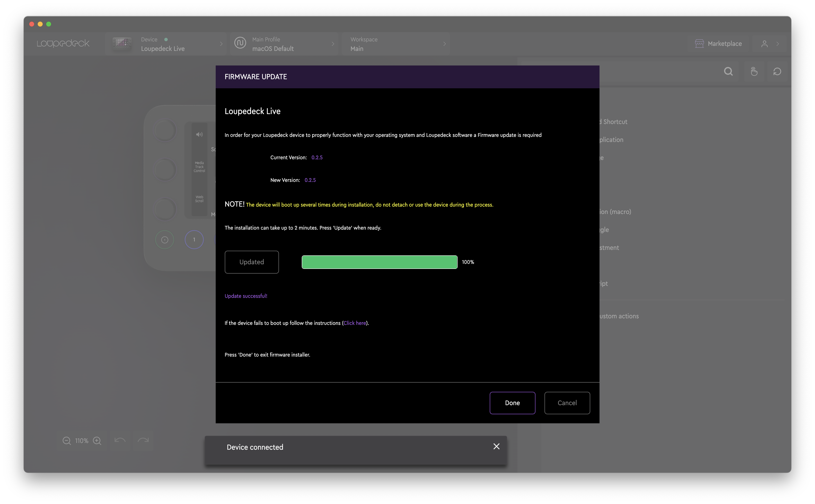This screenshot has width=815, height=504.
Task: Click the redo arrow icon
Action: [143, 441]
